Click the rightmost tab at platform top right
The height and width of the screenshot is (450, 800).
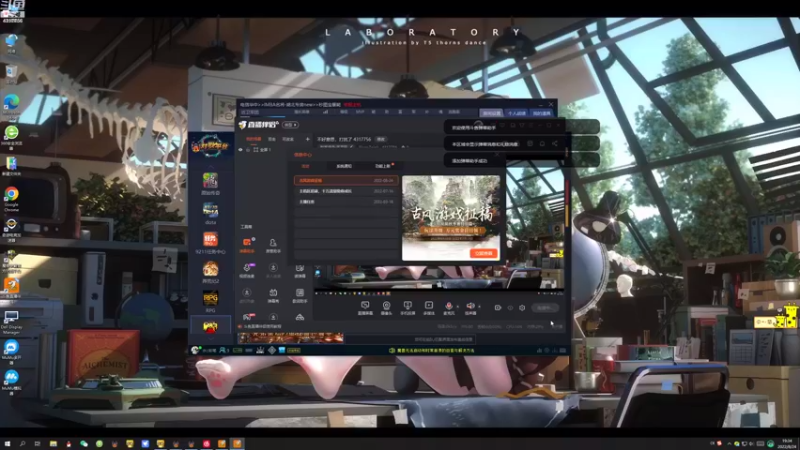click(542, 113)
